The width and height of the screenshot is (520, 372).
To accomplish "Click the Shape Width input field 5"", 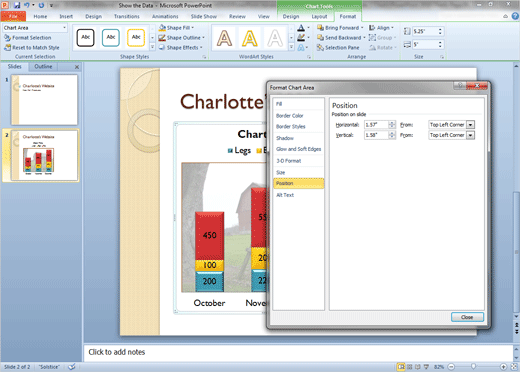I will (x=424, y=44).
